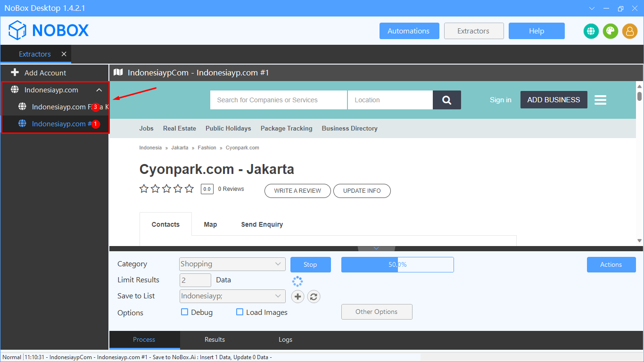Image resolution: width=644 pixels, height=362 pixels.
Task: Click the plus icon beside Save to List
Action: 297,296
